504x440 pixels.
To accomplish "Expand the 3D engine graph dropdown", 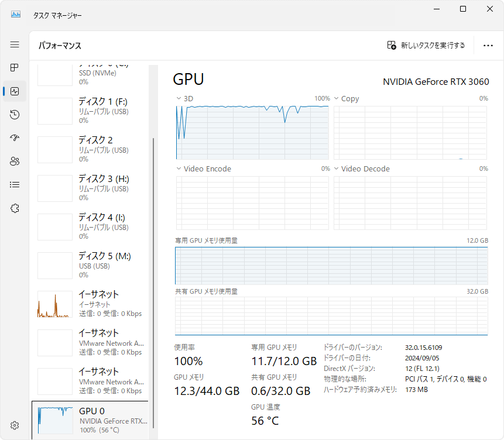I will point(179,99).
